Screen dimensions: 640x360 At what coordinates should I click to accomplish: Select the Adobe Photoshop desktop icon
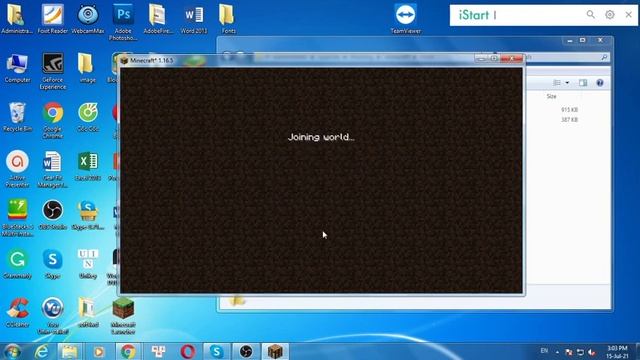pyautogui.click(x=123, y=22)
